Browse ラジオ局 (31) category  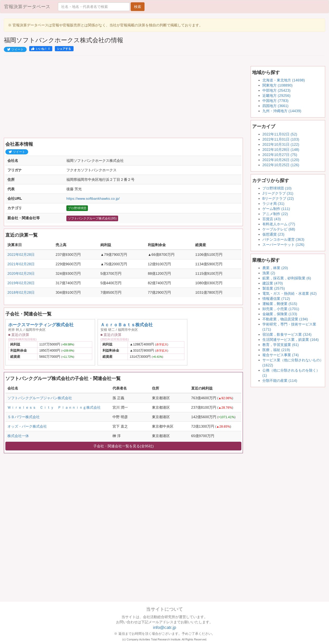(x=273, y=204)
